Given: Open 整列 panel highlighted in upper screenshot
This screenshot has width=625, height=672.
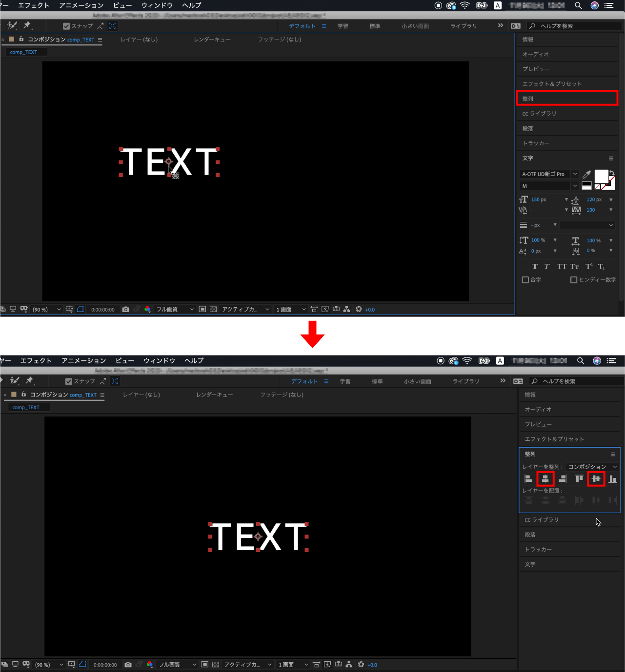Looking at the screenshot, I should pos(567,99).
